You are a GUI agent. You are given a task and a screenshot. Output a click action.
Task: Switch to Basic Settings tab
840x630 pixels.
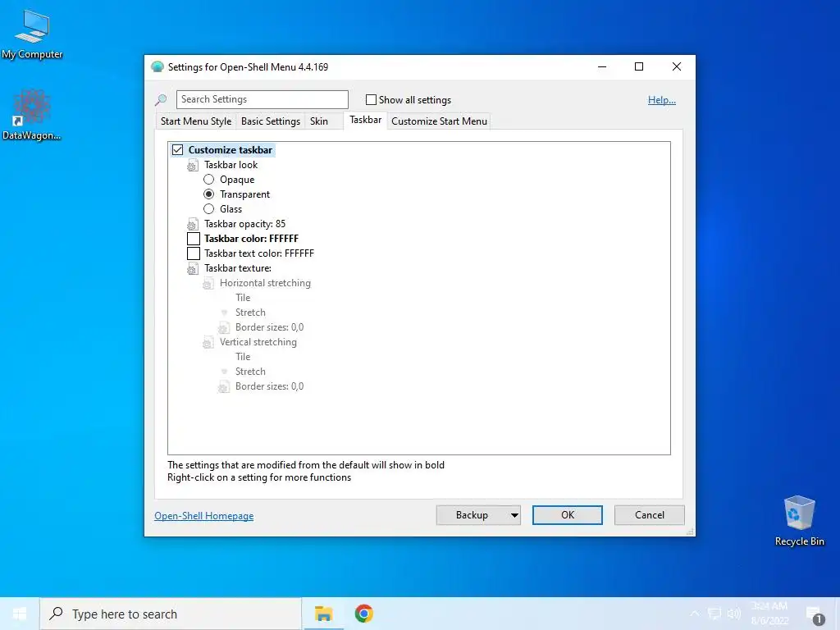pyautogui.click(x=271, y=121)
